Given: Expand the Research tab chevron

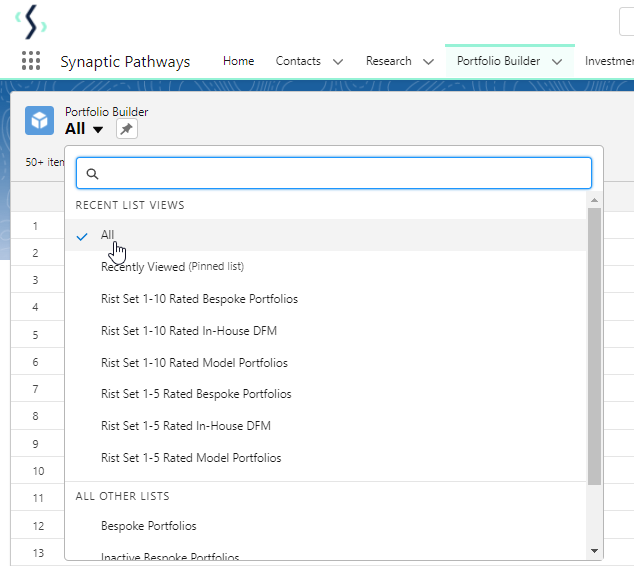Looking at the screenshot, I should point(428,62).
